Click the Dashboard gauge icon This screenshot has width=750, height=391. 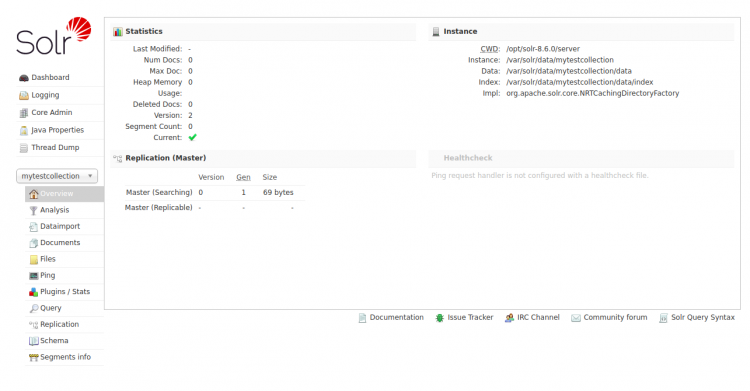23,78
